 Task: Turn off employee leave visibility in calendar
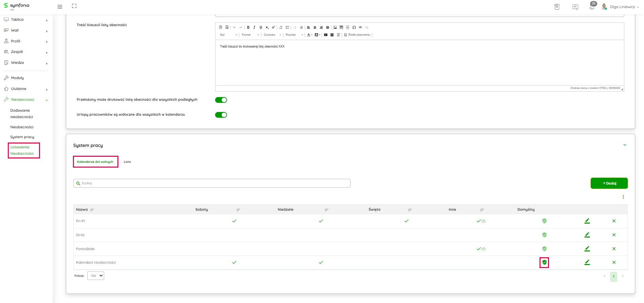click(221, 115)
